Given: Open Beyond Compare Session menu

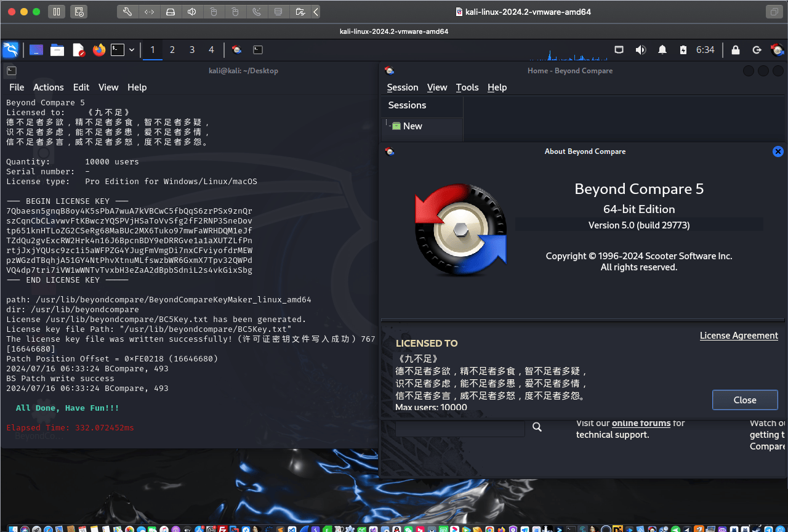Looking at the screenshot, I should [x=403, y=87].
